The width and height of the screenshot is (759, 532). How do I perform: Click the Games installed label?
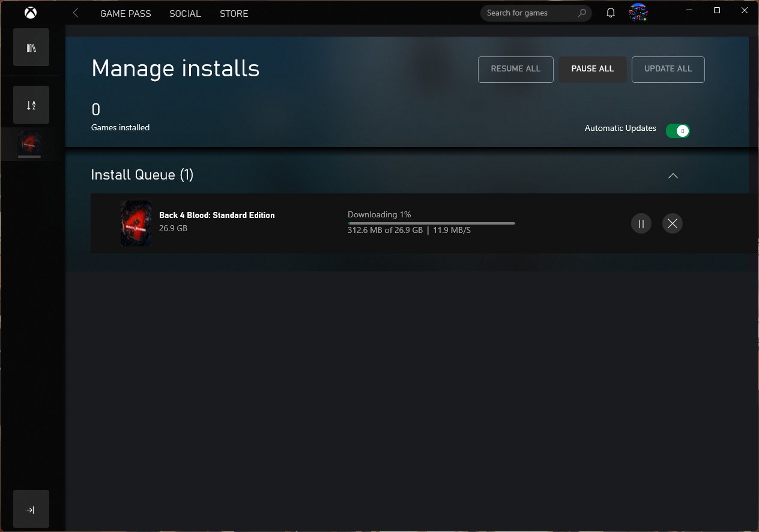click(x=120, y=127)
